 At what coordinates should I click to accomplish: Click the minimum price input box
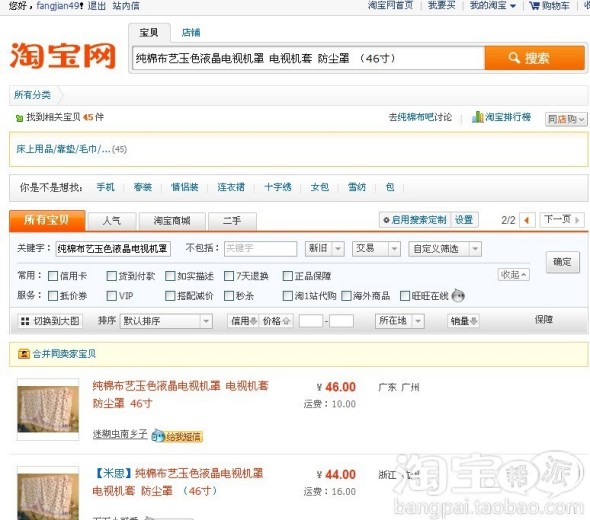[x=311, y=321]
